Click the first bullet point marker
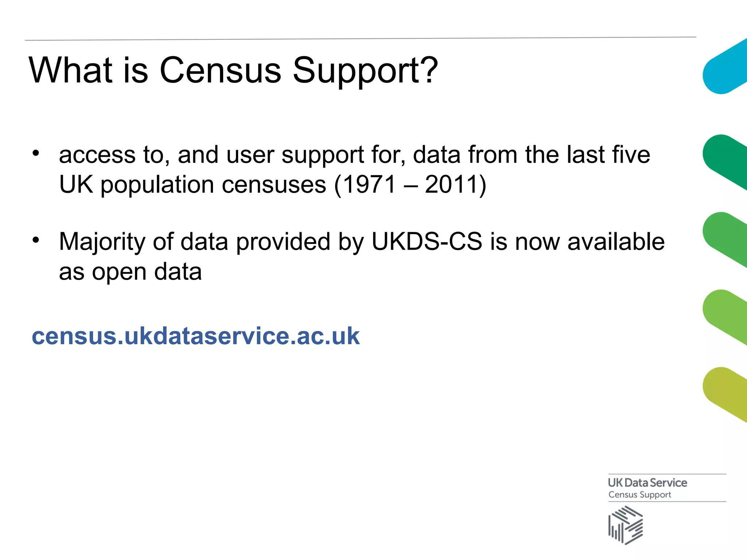Screen dimensions: 747x560 [x=35, y=153]
